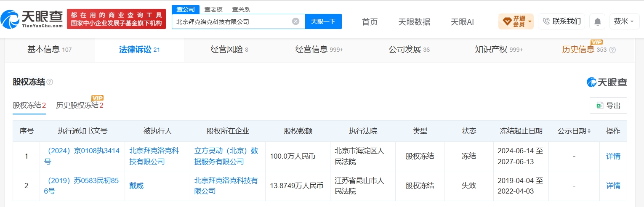Export table with 导出 Excel button

608,106
